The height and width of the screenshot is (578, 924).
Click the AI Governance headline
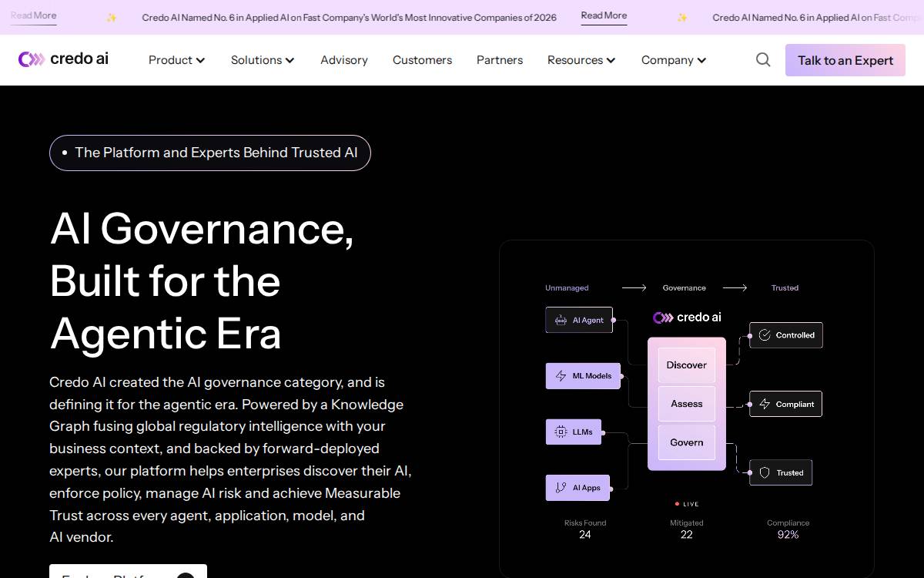(x=202, y=281)
